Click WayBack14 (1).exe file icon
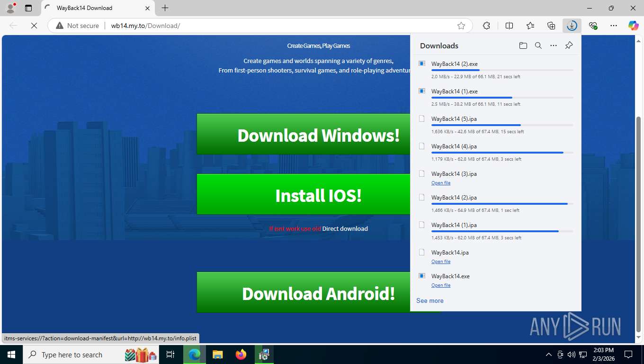 click(x=422, y=91)
